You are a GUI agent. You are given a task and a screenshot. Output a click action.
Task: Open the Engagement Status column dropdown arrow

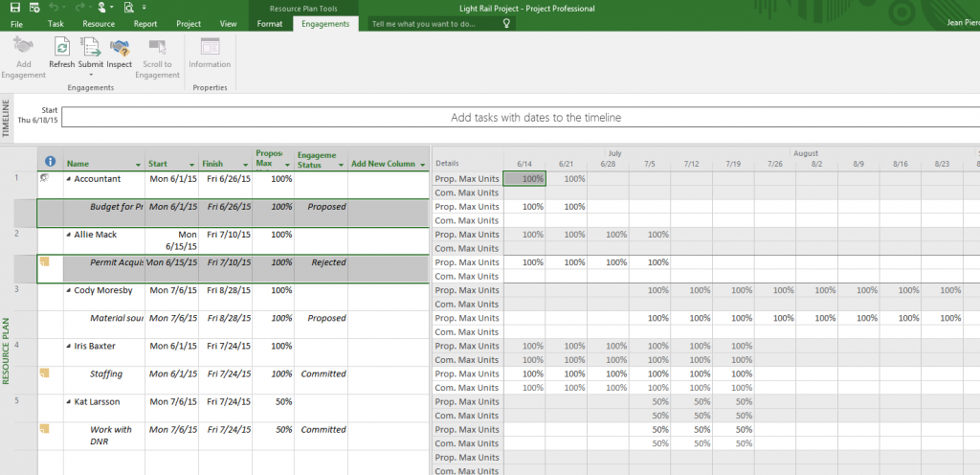[x=340, y=165]
